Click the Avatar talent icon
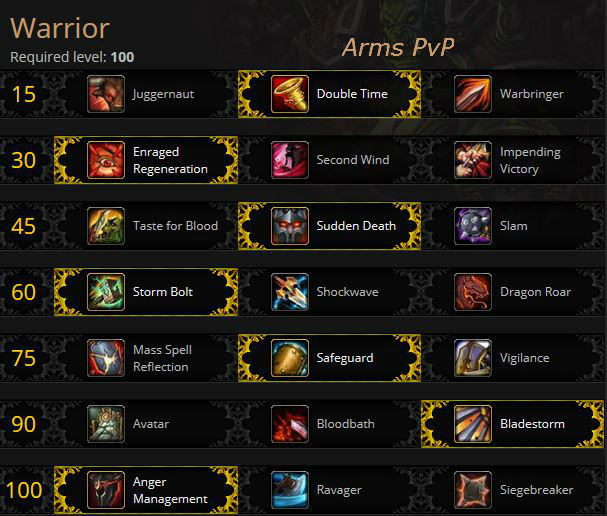 tap(106, 424)
